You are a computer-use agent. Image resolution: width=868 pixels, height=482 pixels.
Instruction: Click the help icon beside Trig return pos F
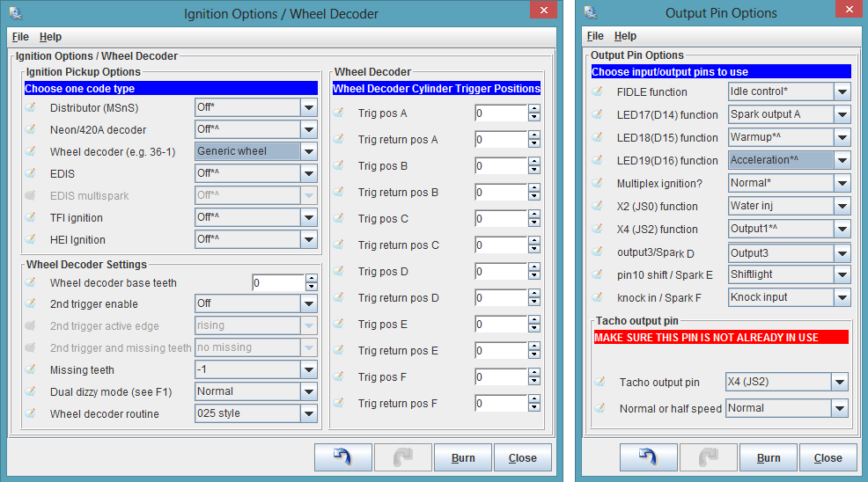(x=339, y=403)
